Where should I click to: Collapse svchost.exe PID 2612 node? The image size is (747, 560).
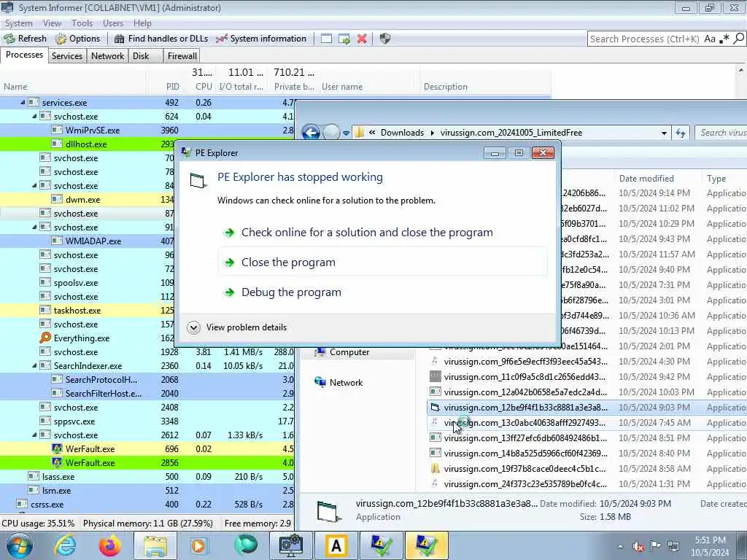coord(34,435)
